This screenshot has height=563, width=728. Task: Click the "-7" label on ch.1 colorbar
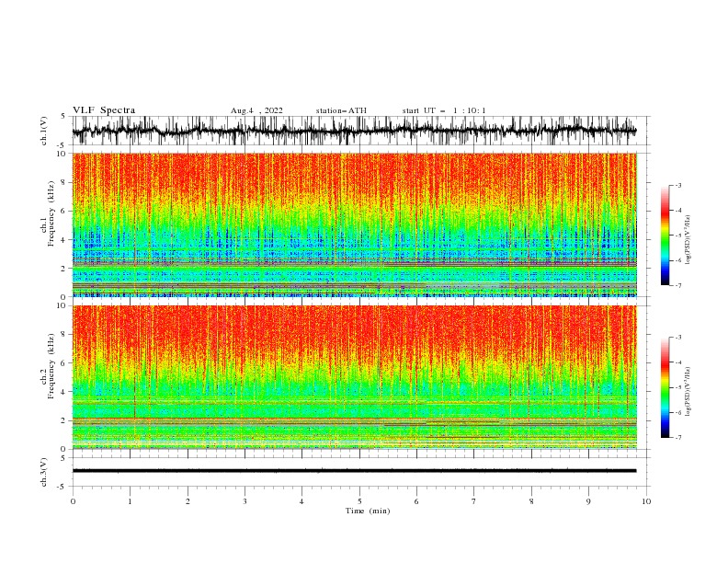678,285
